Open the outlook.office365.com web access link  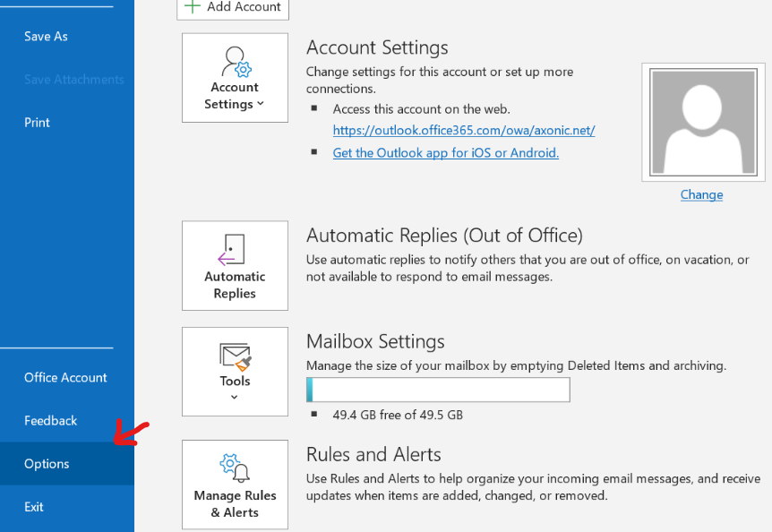pyautogui.click(x=464, y=131)
